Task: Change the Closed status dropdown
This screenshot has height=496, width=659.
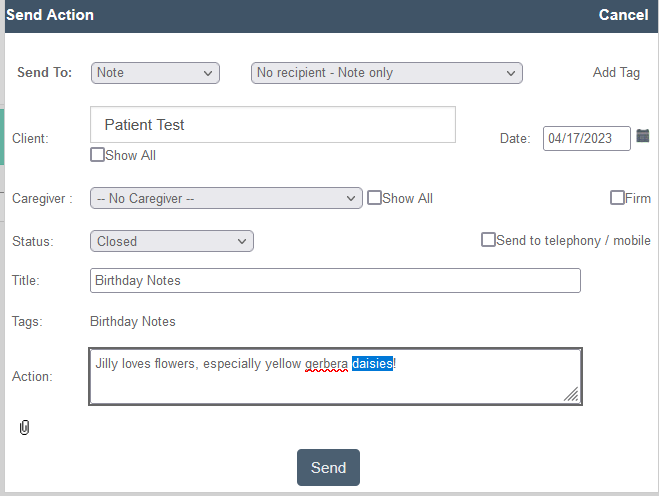Action: (171, 241)
